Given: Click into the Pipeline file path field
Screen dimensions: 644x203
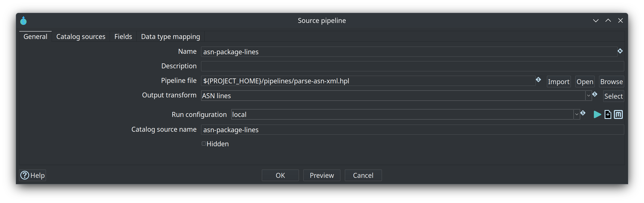Looking at the screenshot, I should (368, 81).
